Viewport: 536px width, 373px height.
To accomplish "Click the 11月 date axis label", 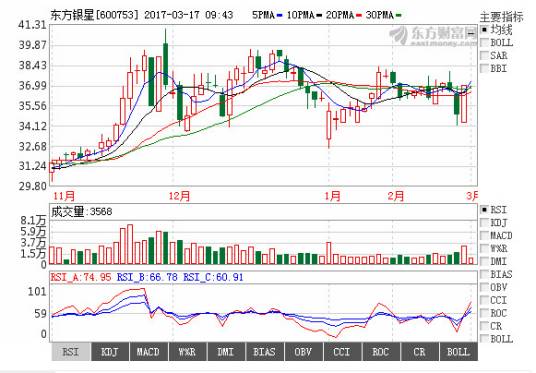I will pyautogui.click(x=64, y=196).
